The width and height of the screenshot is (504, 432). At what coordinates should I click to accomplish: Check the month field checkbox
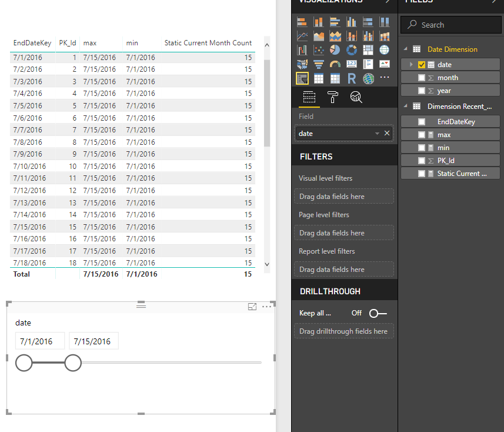point(422,78)
